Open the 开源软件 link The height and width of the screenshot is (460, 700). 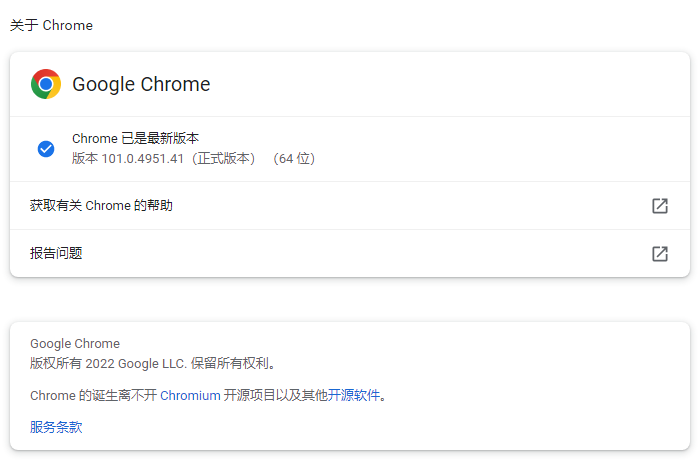(x=354, y=395)
